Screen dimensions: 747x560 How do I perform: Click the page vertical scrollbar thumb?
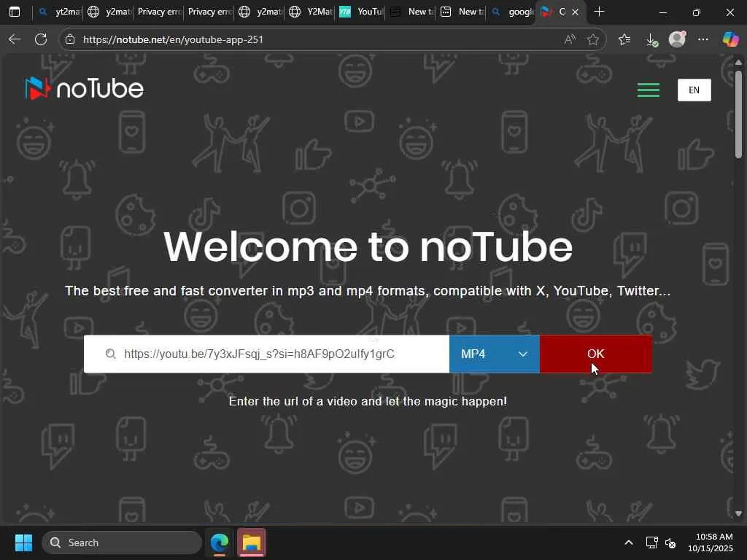(738, 114)
